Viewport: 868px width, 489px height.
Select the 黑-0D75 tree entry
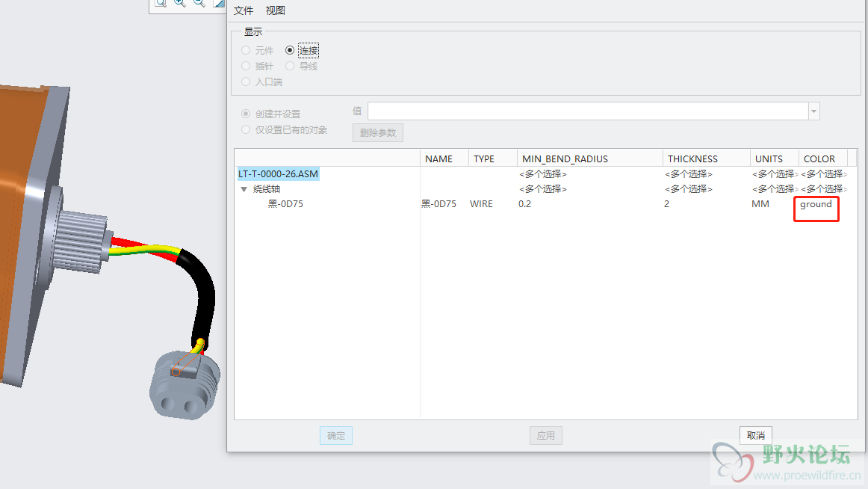285,204
